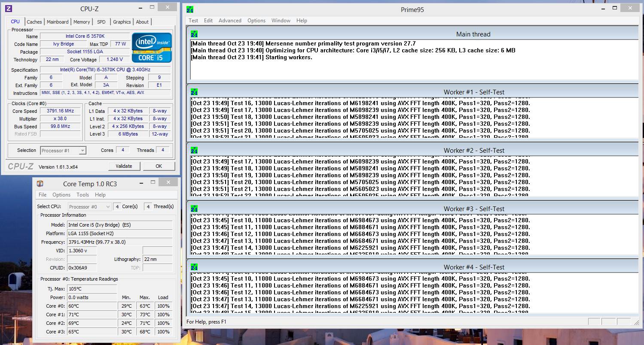Click the OK button in CPU-Z

click(x=159, y=166)
